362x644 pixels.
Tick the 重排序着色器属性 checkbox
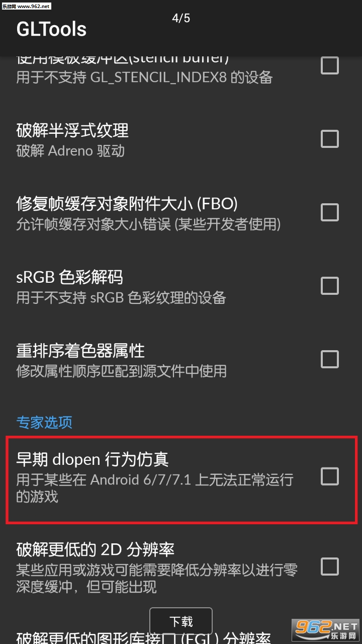pos(330,359)
